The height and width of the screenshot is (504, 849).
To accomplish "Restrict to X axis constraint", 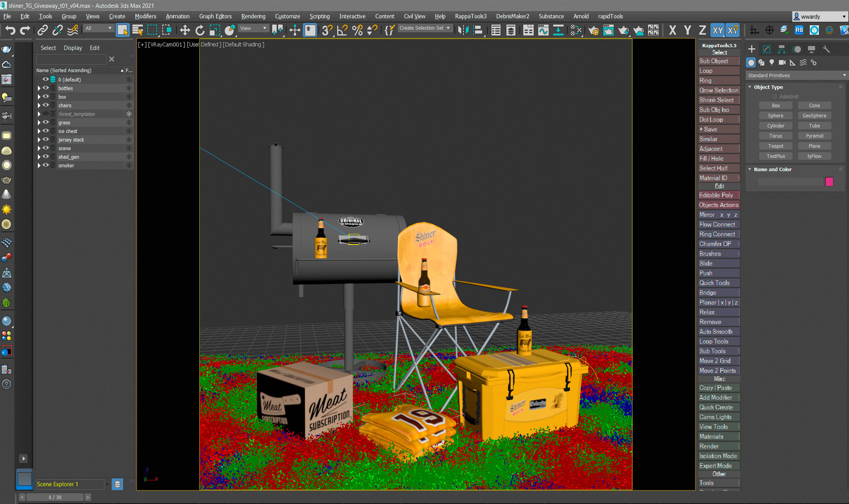I will click(672, 30).
